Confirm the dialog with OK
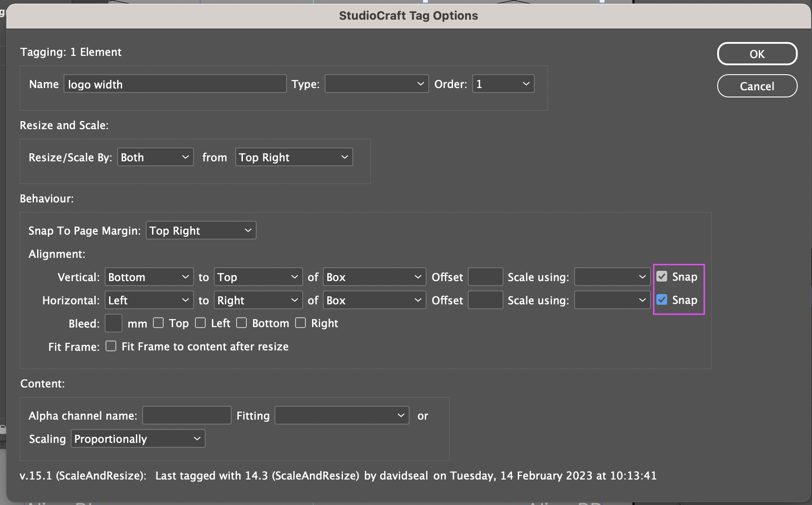Screen dimensions: 812x505 (x=757, y=54)
